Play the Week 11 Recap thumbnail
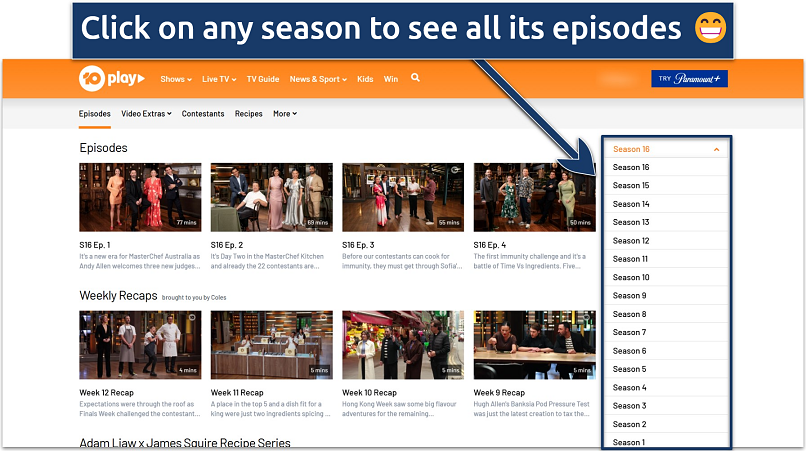This screenshot has width=806, height=451. (271, 345)
